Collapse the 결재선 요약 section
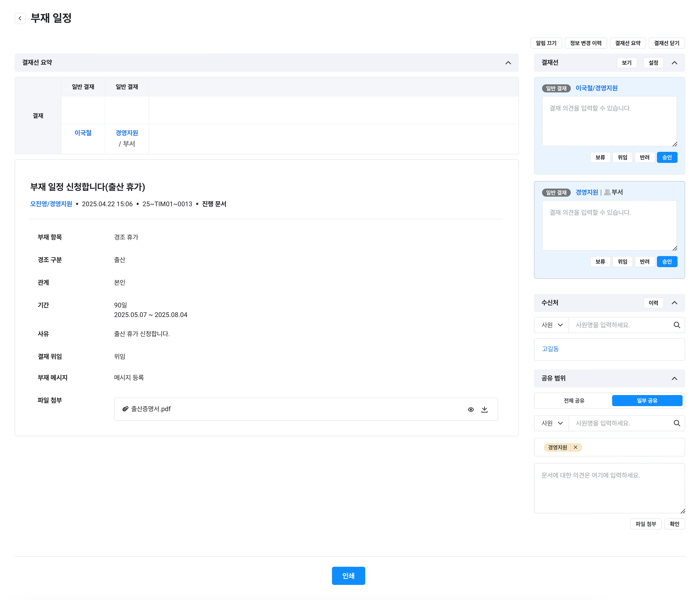The image size is (700, 600). 508,63
